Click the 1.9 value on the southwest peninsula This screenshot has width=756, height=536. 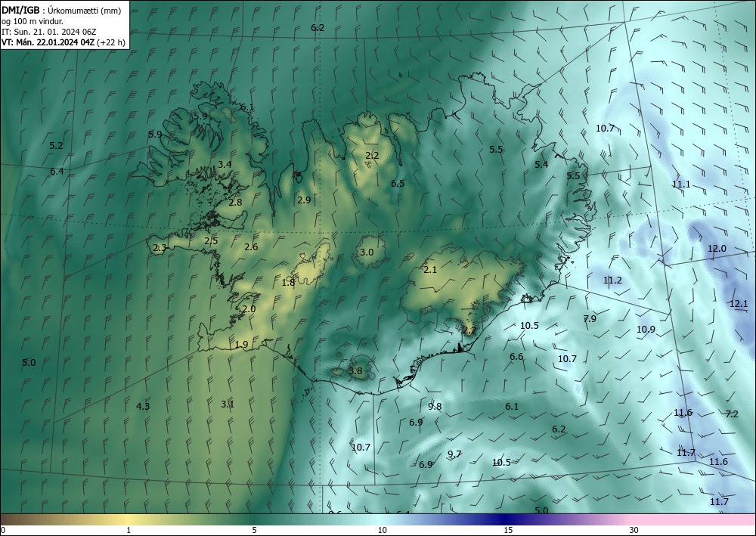click(x=242, y=345)
